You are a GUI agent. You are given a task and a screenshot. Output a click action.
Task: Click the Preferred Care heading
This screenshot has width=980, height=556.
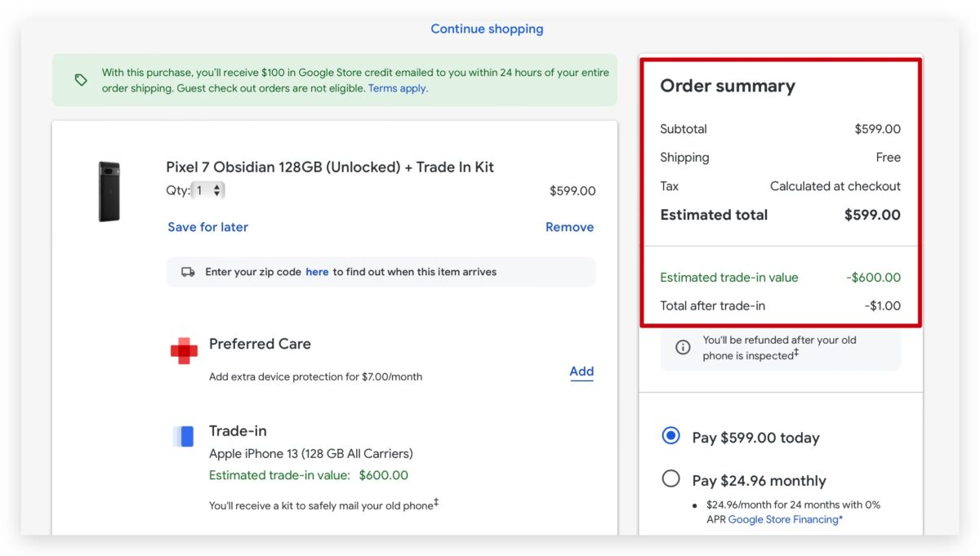(260, 344)
